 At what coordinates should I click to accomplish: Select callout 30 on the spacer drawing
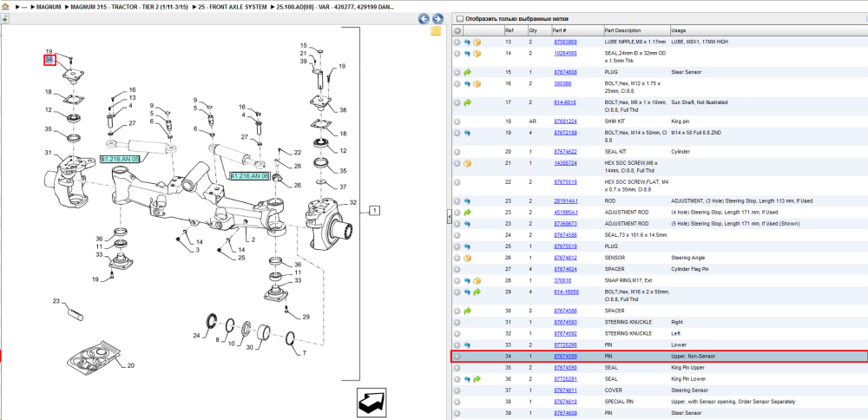[x=250, y=347]
